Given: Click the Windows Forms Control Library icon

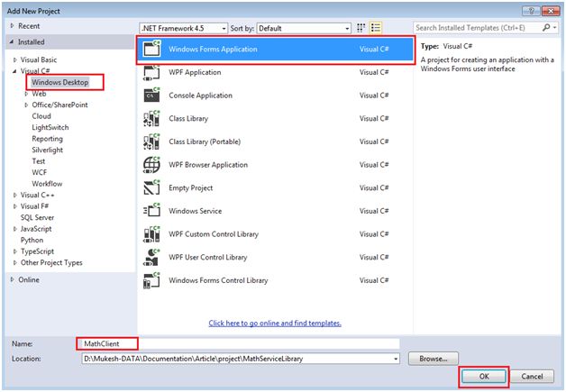Looking at the screenshot, I should click(x=151, y=280).
